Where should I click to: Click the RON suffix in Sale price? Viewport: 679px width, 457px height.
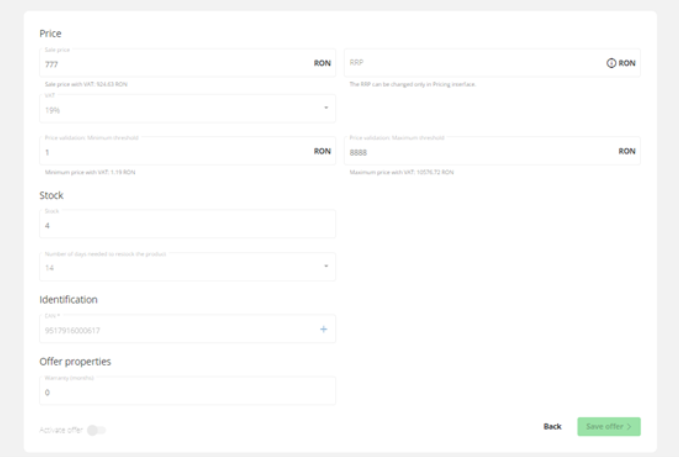click(322, 63)
